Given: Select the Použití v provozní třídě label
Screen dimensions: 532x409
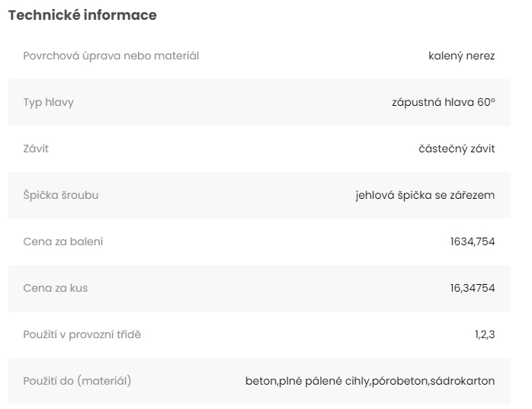Looking at the screenshot, I should click(x=82, y=334).
